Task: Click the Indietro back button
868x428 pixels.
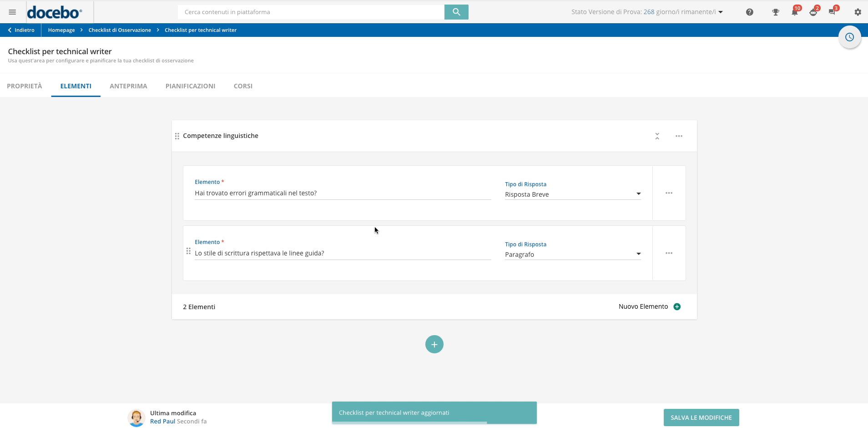Action: [x=21, y=30]
